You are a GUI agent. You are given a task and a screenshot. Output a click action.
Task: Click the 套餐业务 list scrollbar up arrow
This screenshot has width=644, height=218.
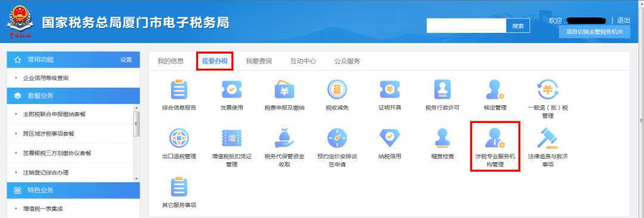pos(137,108)
